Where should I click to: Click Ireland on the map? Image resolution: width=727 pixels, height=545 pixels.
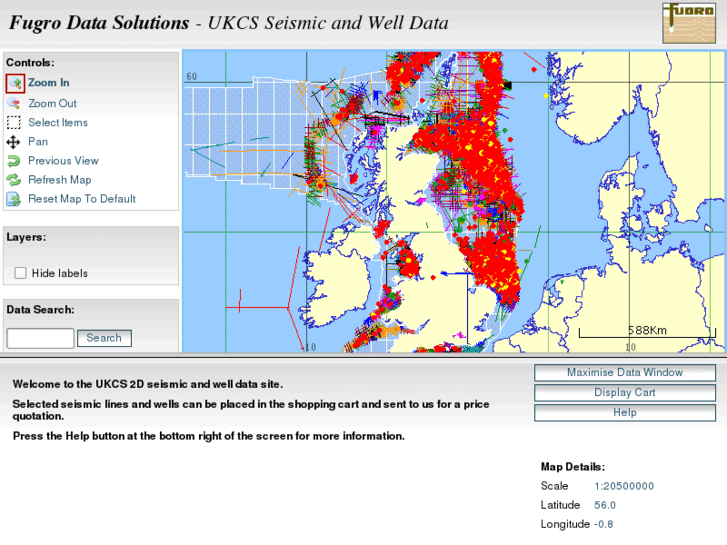coord(338,285)
